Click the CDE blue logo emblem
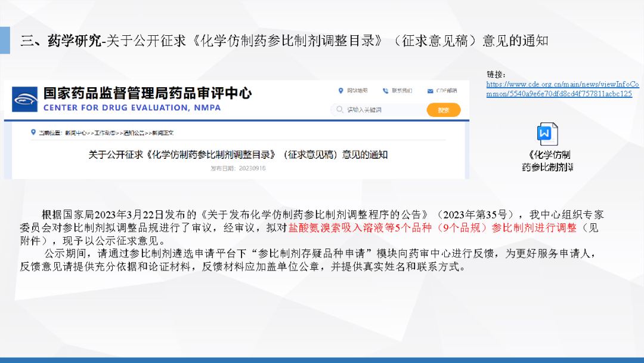This screenshot has height=363, width=644. (x=25, y=99)
